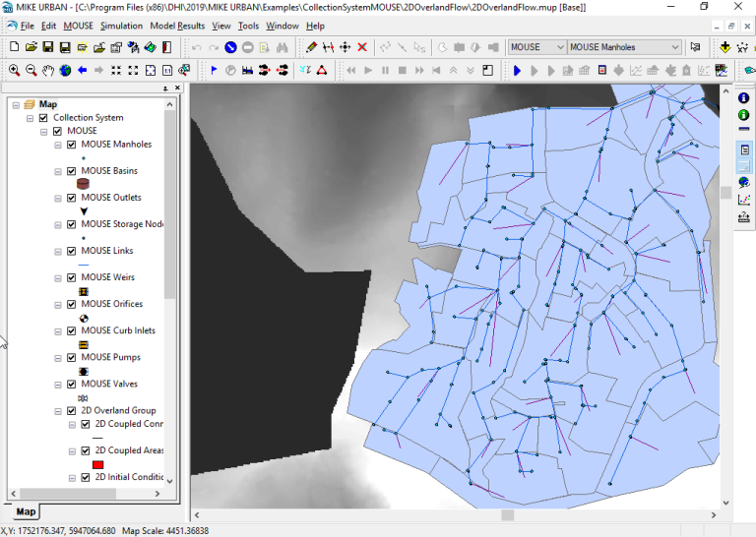The width and height of the screenshot is (756, 537).
Task: Click the MOUSE Storage Nodes layer label
Action: tap(122, 224)
